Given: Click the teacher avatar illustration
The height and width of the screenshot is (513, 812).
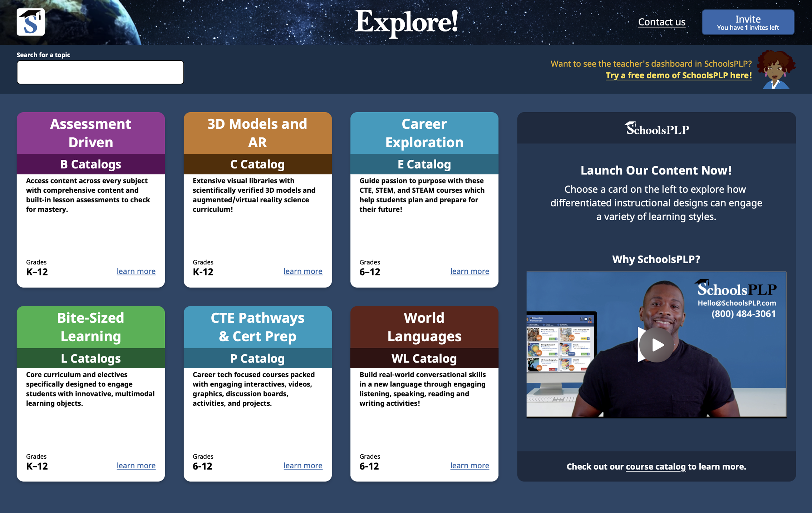Looking at the screenshot, I should pyautogui.click(x=776, y=69).
